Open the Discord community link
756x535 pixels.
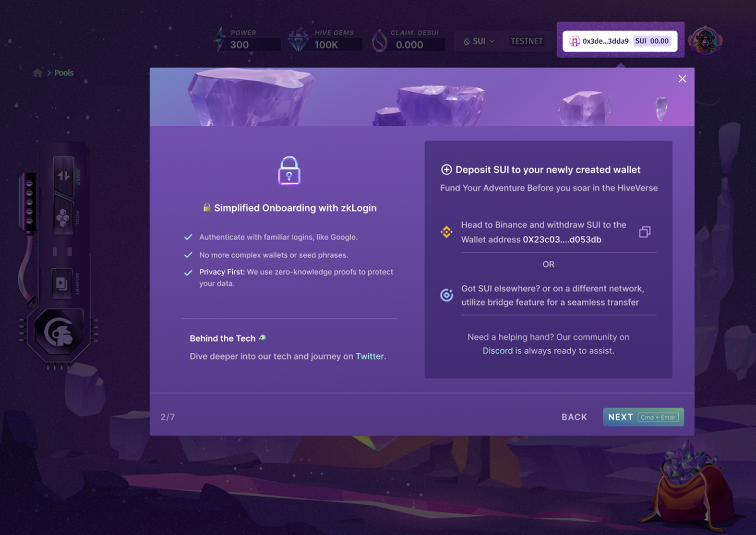(497, 351)
